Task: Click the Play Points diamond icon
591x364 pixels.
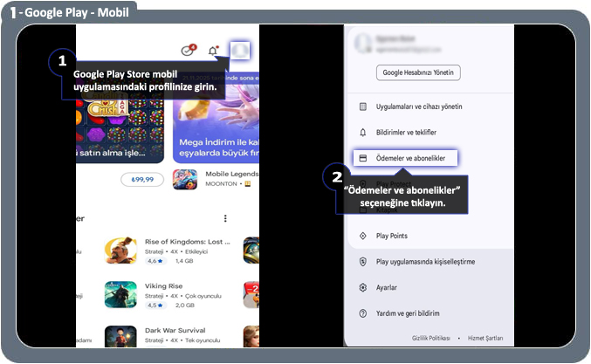Action: 363,236
